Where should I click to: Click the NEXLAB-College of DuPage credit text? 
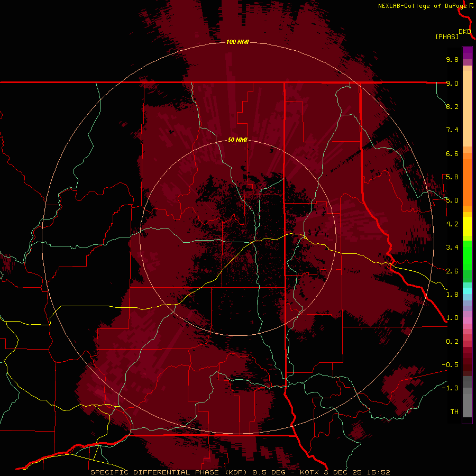tap(422, 6)
